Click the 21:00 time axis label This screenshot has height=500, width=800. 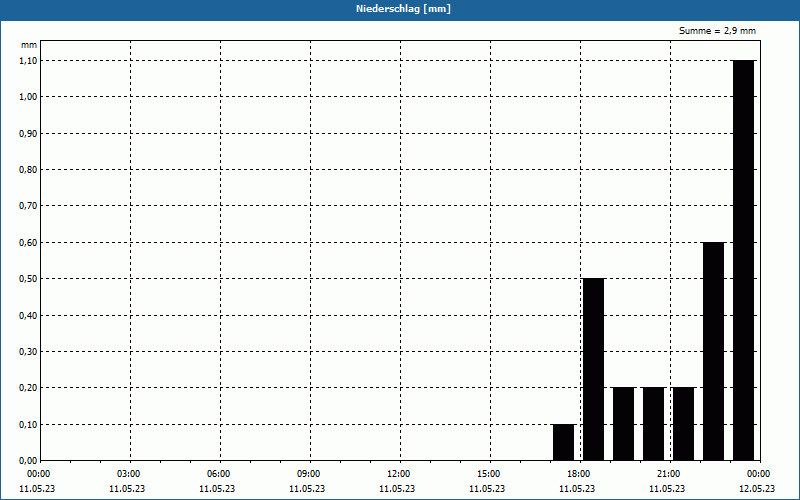669,474
